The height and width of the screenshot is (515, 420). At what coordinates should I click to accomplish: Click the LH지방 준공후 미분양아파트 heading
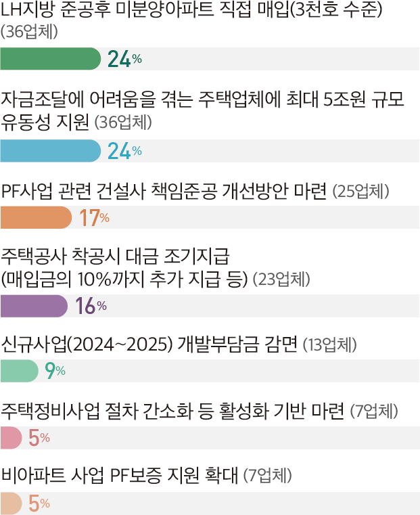(191, 10)
